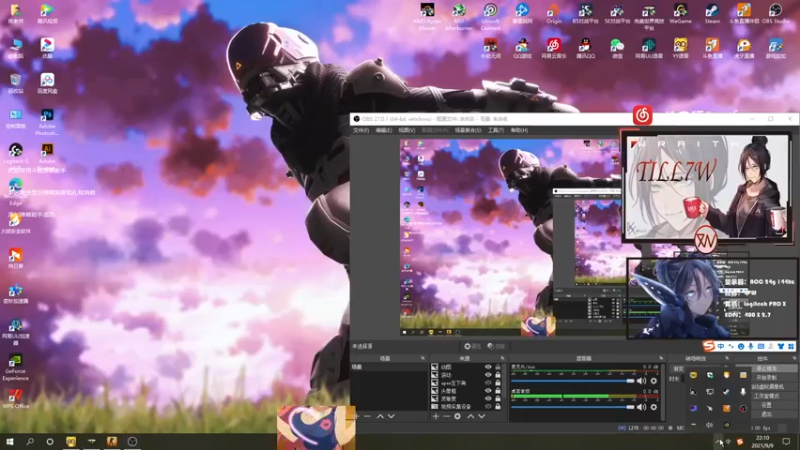Open the 百度网盘 desktop shortcut
The width and height of the screenshot is (800, 450).
point(47,83)
